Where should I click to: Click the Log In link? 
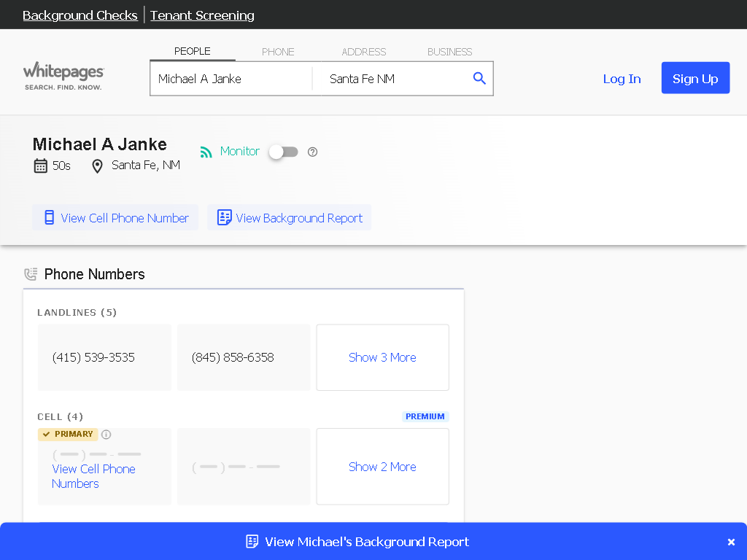point(622,79)
